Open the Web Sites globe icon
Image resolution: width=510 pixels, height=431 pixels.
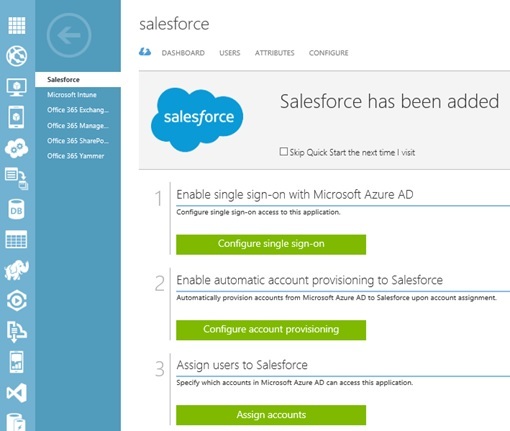(17, 56)
